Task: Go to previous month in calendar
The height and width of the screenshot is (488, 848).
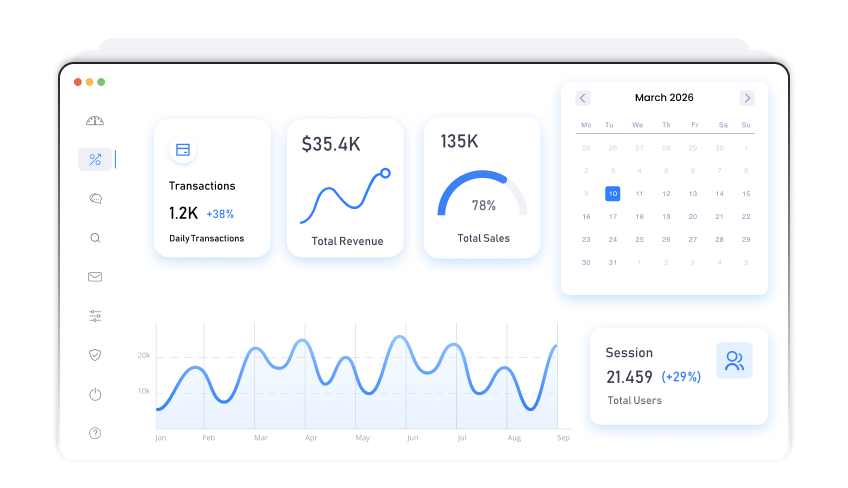Action: tap(583, 98)
